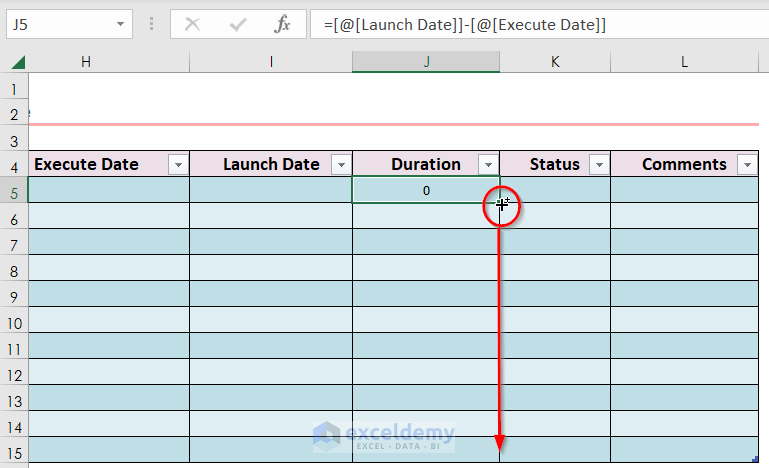The height and width of the screenshot is (468, 769).
Task: Click the Execute Date cell in row 14
Action: tap(109, 424)
